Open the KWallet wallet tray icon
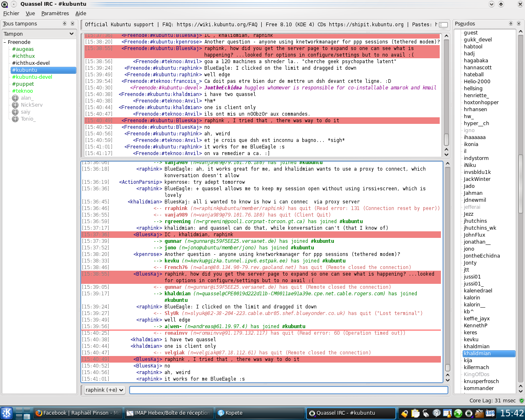525x420 pixels. tap(479, 413)
